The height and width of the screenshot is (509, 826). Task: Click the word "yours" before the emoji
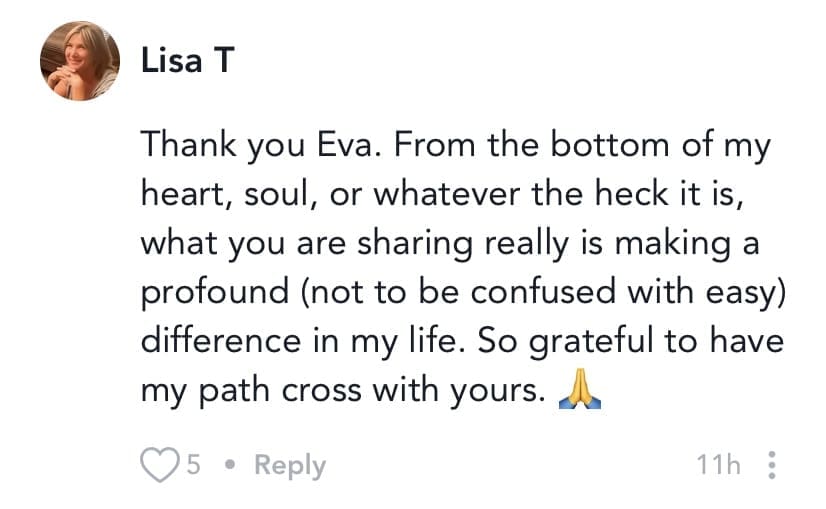491,391
